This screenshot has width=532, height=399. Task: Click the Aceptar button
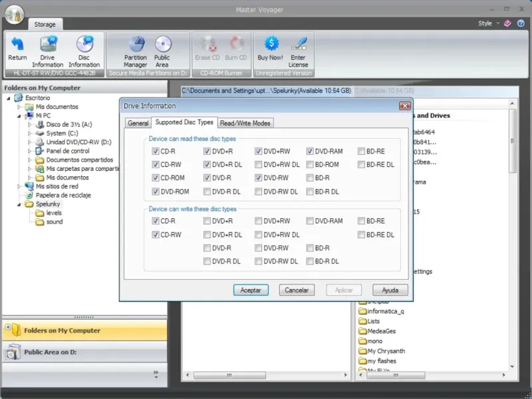(251, 290)
